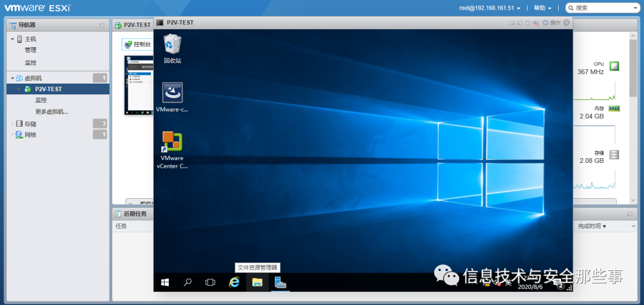Image resolution: width=644 pixels, height=305 pixels.
Task: Click the VMware ESXi logo
Action: [x=39, y=7]
